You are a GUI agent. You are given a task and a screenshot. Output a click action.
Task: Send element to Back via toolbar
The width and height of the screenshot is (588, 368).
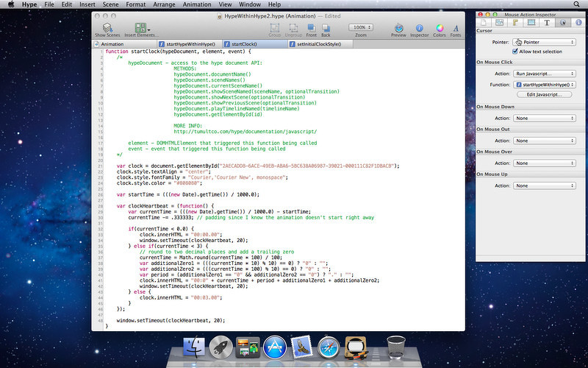coord(326,30)
